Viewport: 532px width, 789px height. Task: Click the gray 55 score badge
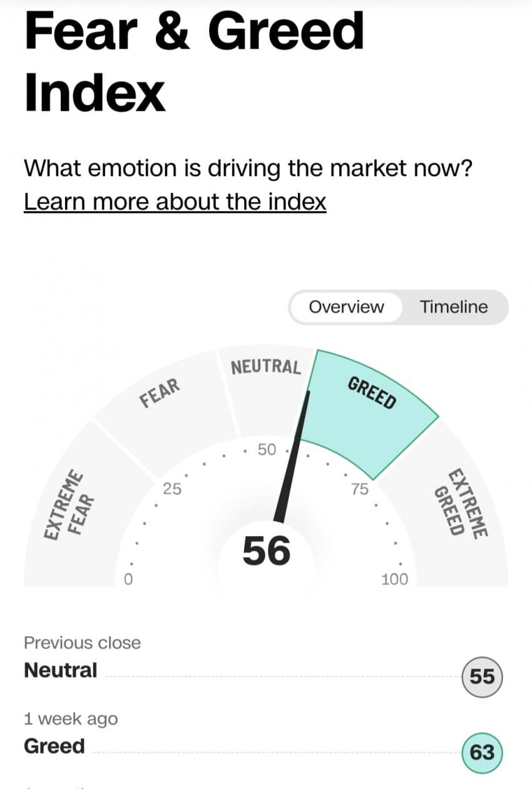tap(482, 676)
